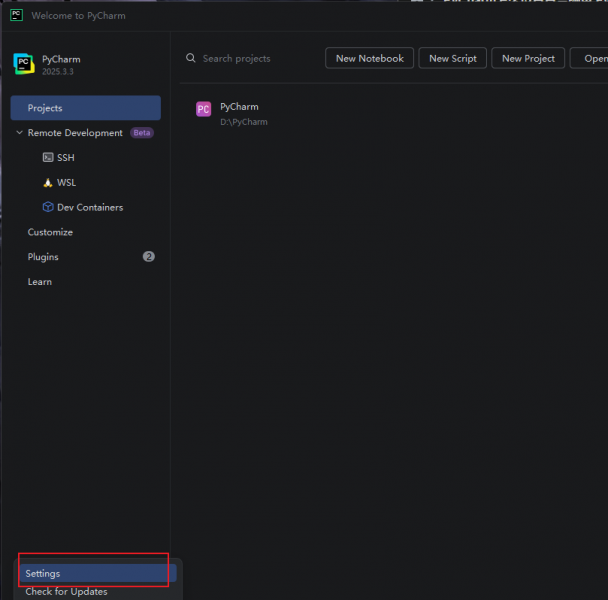Select the Projects tab
The height and width of the screenshot is (600, 608).
tap(86, 108)
